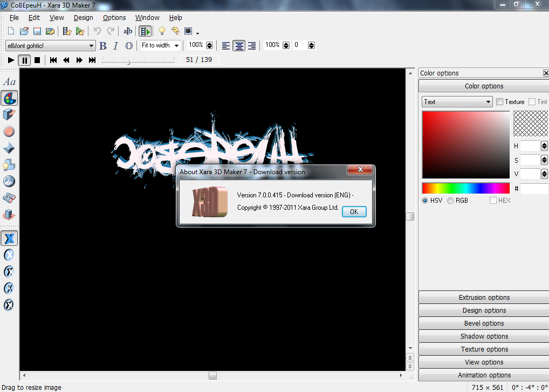
Task: Select the HSV radio button
Action: coord(425,201)
